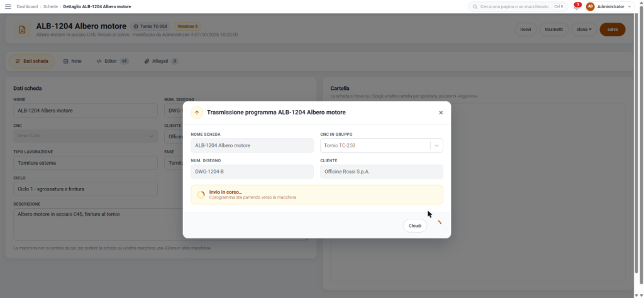Click the trasmetti button
The width and height of the screenshot is (644, 298).
[x=553, y=29]
